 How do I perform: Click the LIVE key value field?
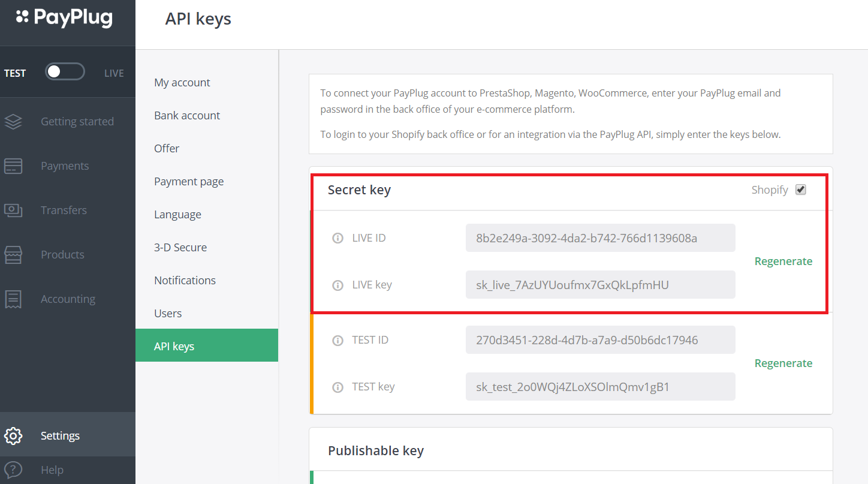[x=601, y=285]
